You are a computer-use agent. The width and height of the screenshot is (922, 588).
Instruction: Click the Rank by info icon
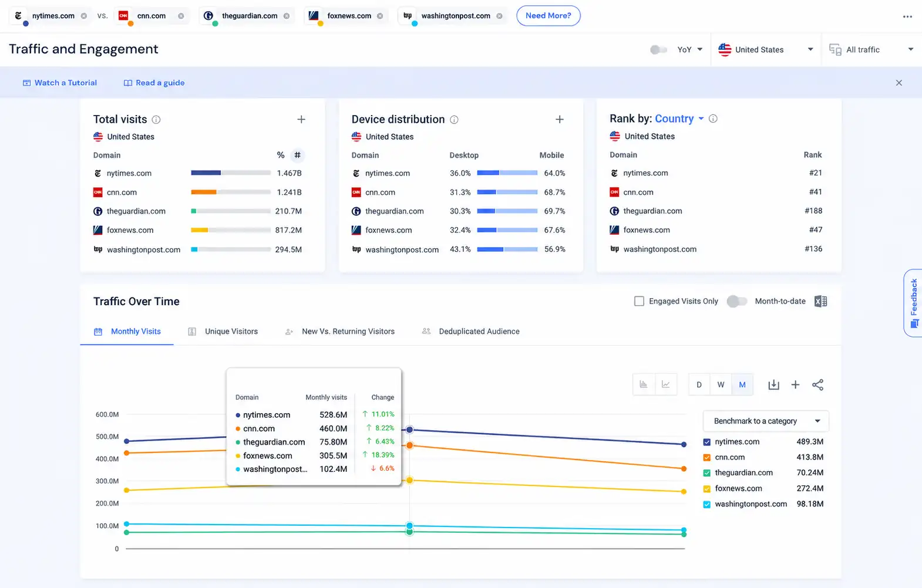tap(713, 119)
